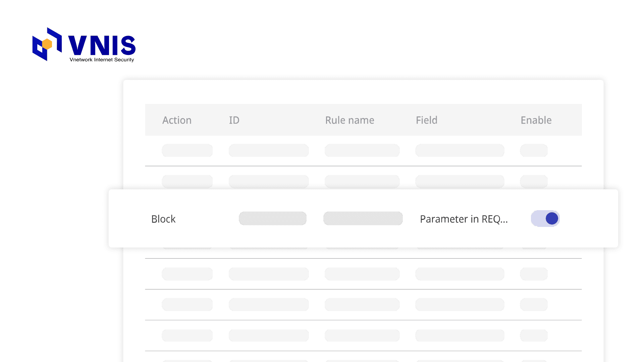Open the Field column header options
This screenshot has height=362, width=644.
click(x=426, y=120)
